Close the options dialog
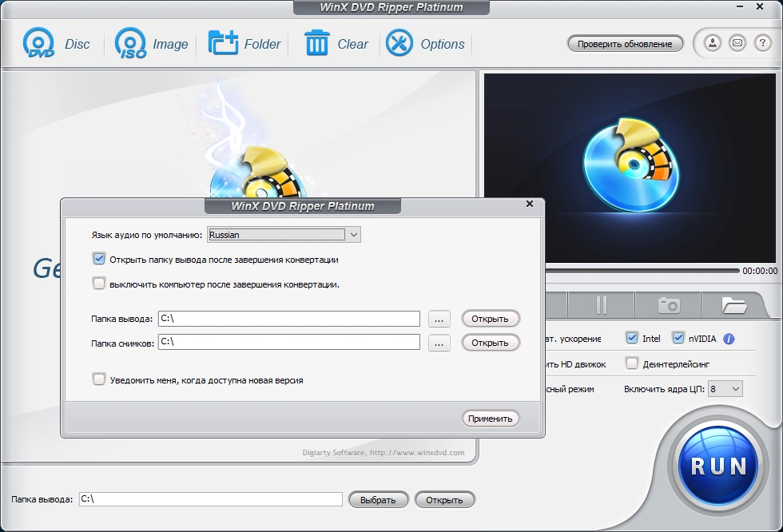This screenshot has height=532, width=783. (x=530, y=204)
